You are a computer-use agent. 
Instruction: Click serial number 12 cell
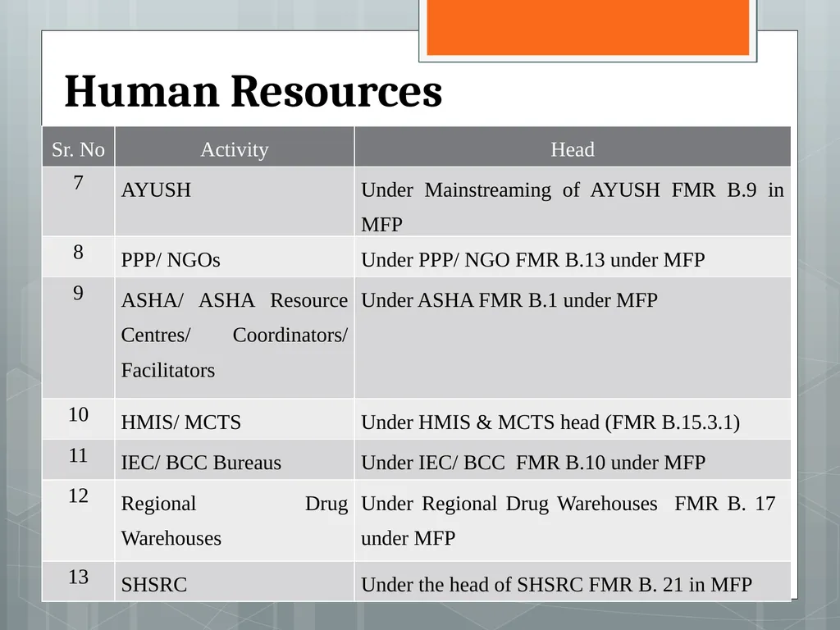pyautogui.click(x=78, y=520)
